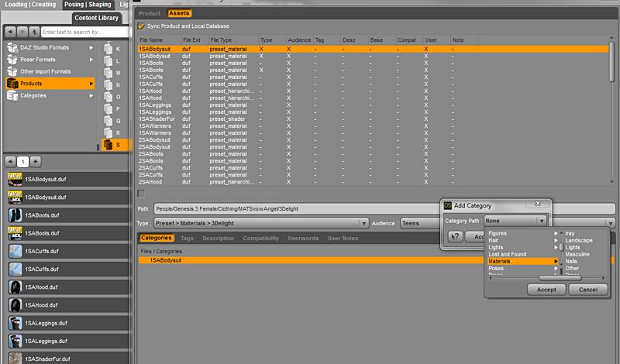Click 1SABoots.duf thumbnail with MDL badge

pyautogui.click(x=15, y=233)
